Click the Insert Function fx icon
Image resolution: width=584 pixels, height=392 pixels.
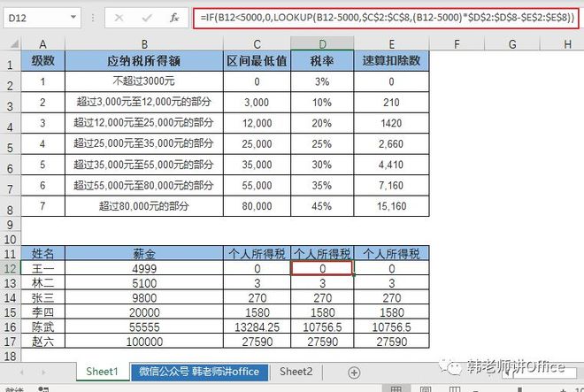click(175, 17)
